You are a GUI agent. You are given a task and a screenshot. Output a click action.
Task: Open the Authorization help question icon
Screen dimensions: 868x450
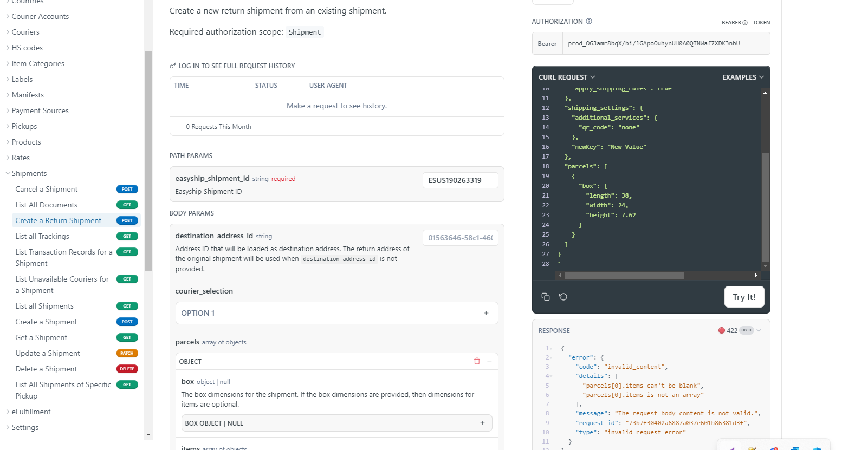point(589,21)
